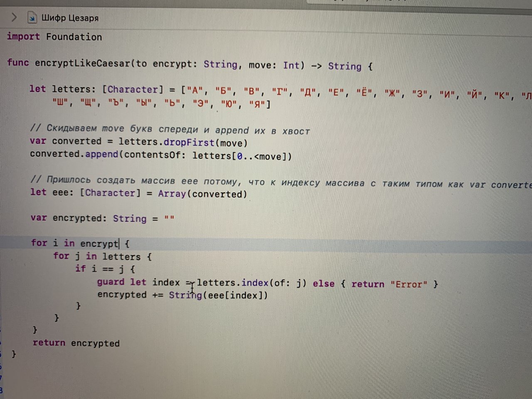This screenshot has height=399, width=532.
Task: Click the encrypted += String(eee[index]) line
Action: [x=182, y=295]
